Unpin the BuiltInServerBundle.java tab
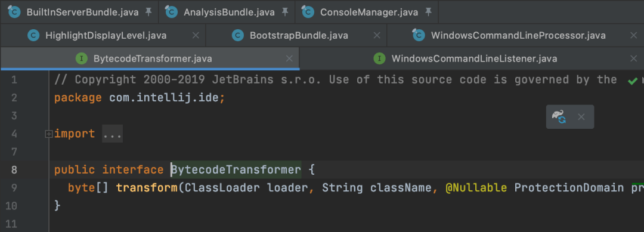 pyautogui.click(x=148, y=12)
